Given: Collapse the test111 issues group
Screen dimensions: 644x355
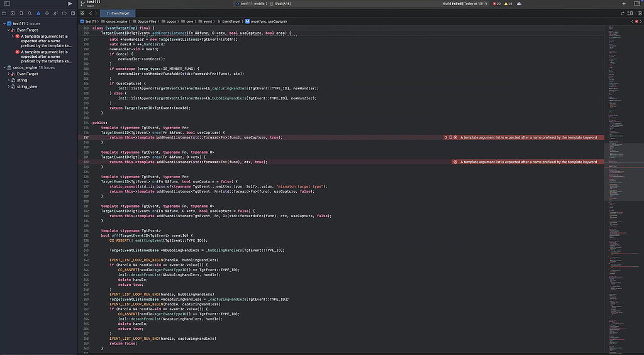Looking at the screenshot, I should tap(4, 23).
